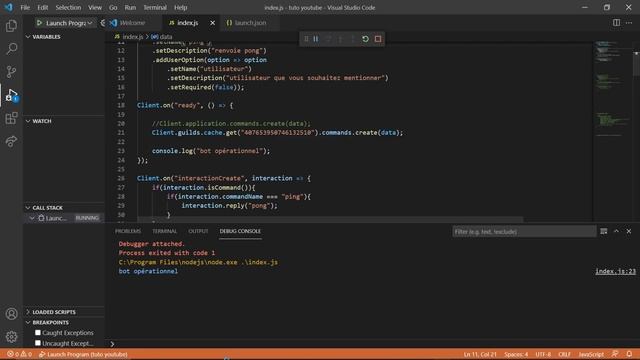The width and height of the screenshot is (640, 360).
Task: Open the Selection menu
Action: 68,7
